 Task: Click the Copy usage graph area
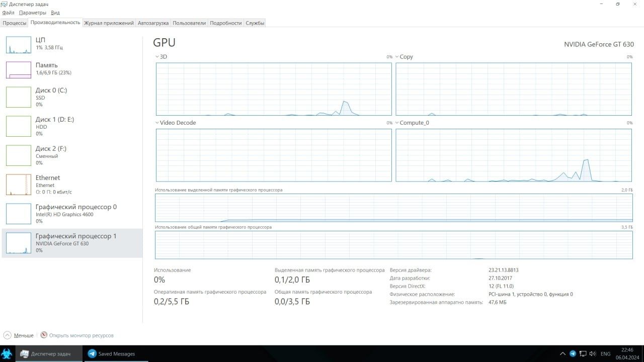514,89
